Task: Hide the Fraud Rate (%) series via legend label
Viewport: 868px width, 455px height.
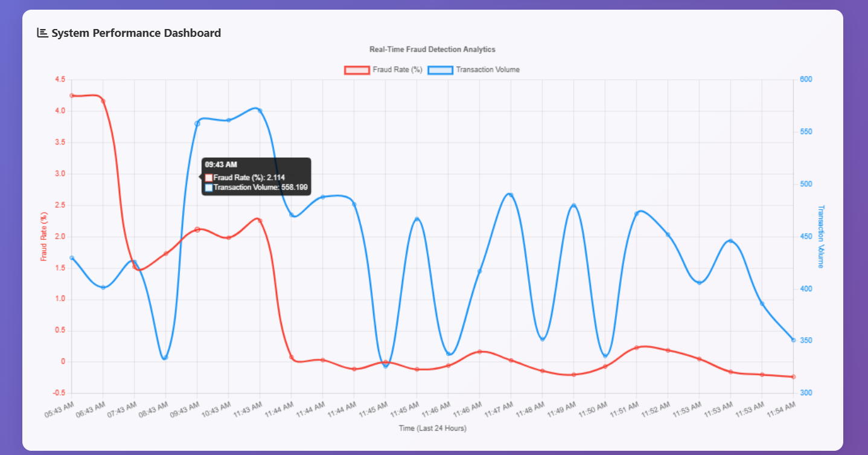Action: coord(397,69)
